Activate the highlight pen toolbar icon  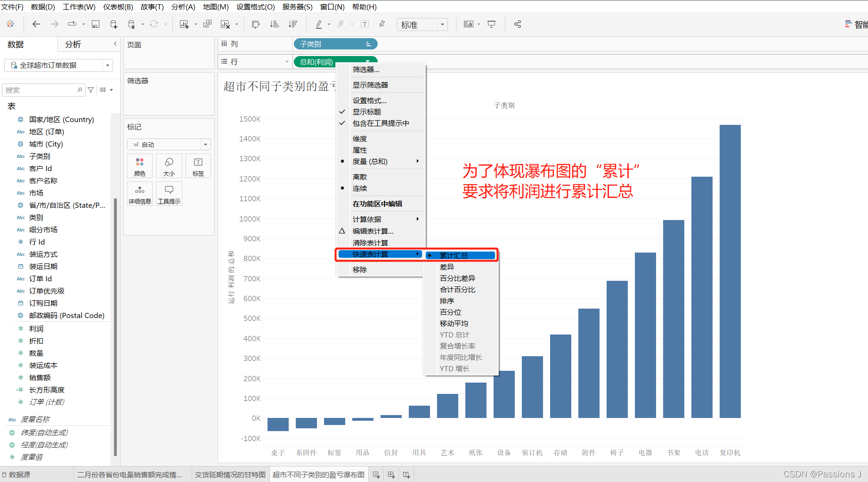(319, 24)
